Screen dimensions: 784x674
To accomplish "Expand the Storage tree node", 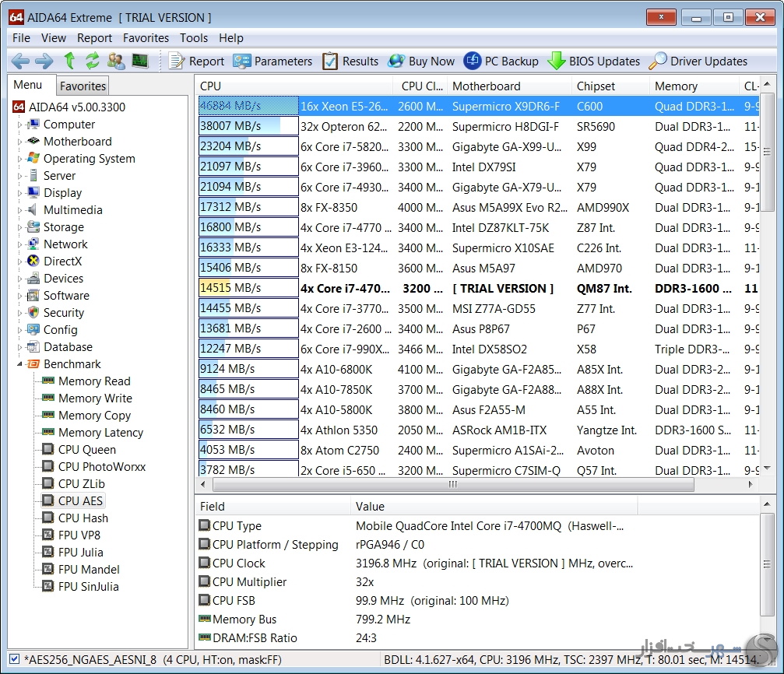I will pyautogui.click(x=20, y=227).
